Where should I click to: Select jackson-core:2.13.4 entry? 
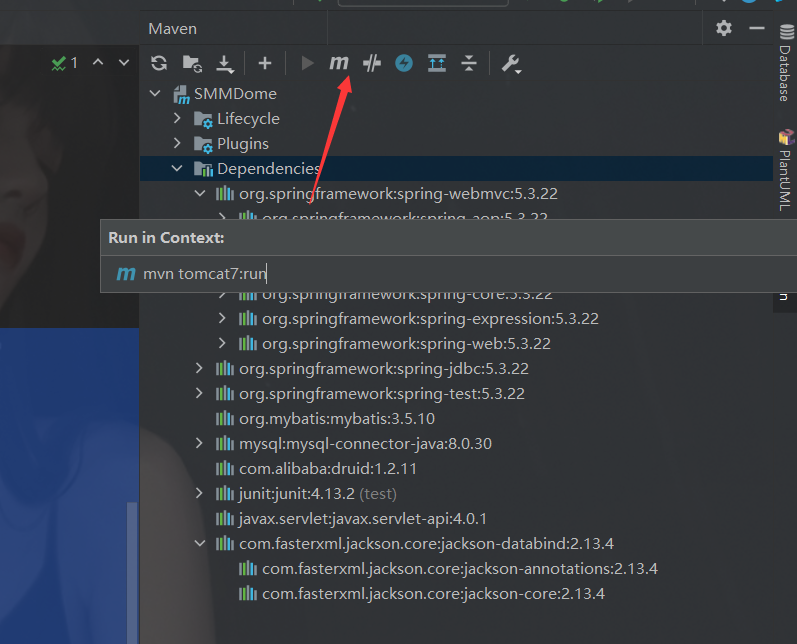tap(433, 594)
